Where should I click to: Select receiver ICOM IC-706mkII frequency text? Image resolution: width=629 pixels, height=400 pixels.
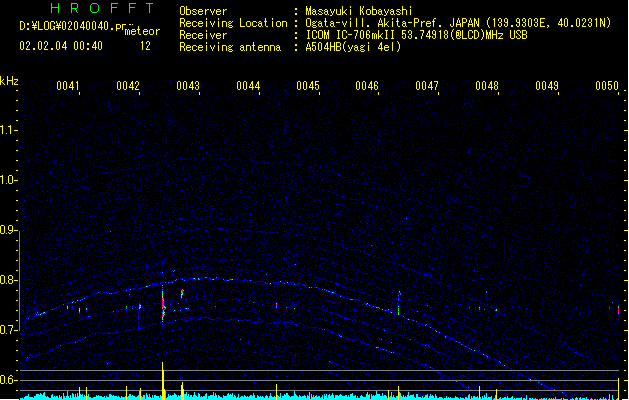coord(416,35)
